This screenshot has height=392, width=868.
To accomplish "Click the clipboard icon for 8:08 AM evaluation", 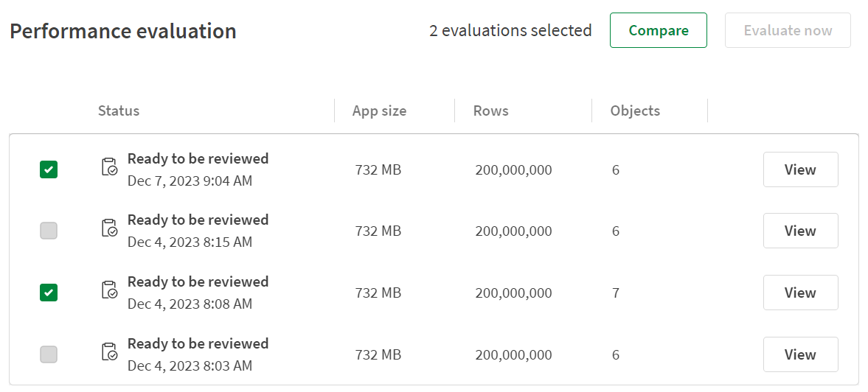I will tap(108, 290).
